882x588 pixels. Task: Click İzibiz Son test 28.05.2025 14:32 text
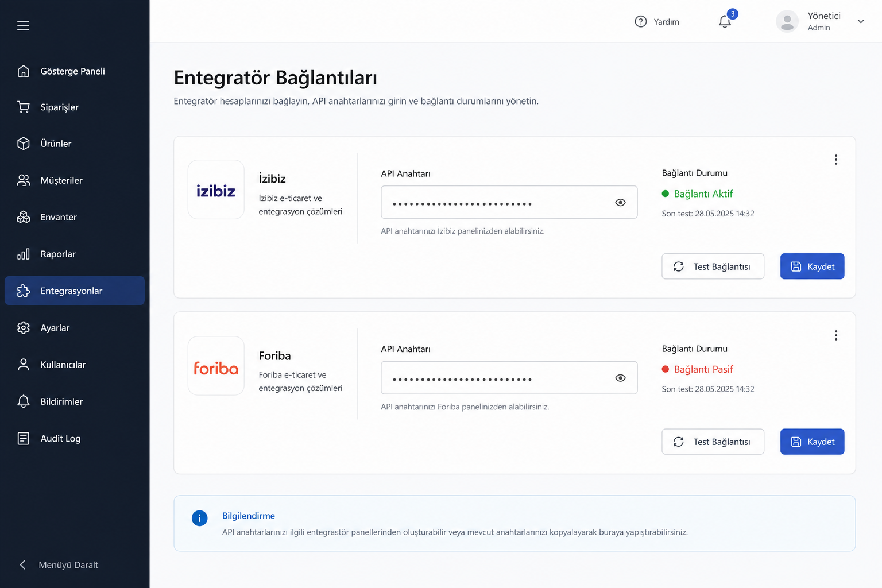(708, 214)
